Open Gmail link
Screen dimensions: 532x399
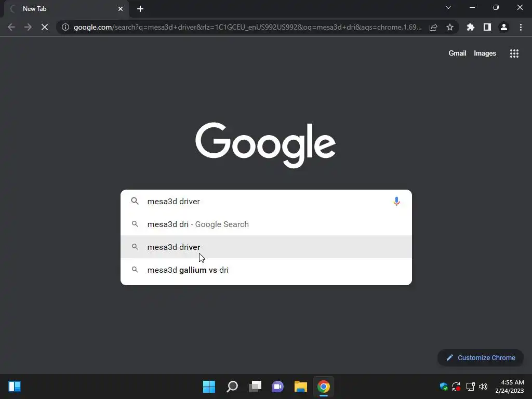[x=457, y=54]
